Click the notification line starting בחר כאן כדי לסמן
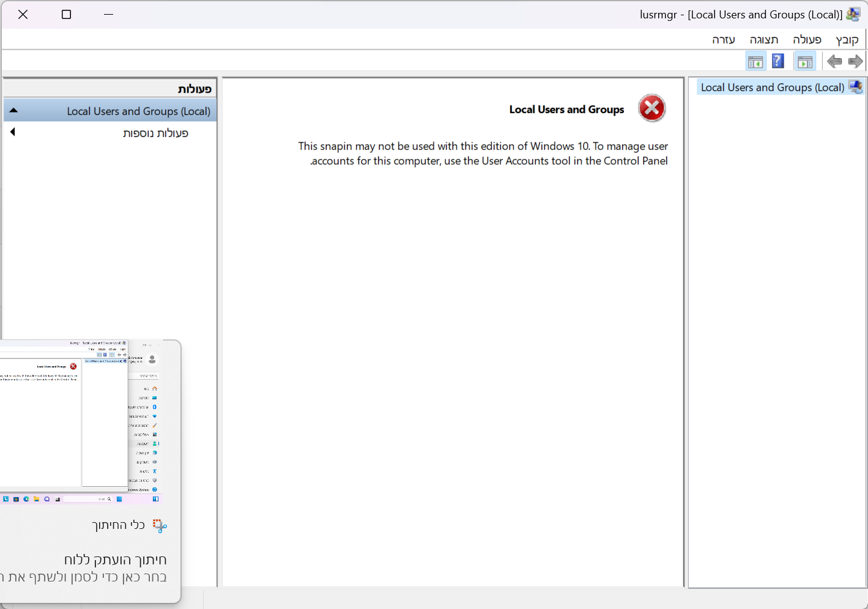The height and width of the screenshot is (609, 868). click(x=83, y=577)
